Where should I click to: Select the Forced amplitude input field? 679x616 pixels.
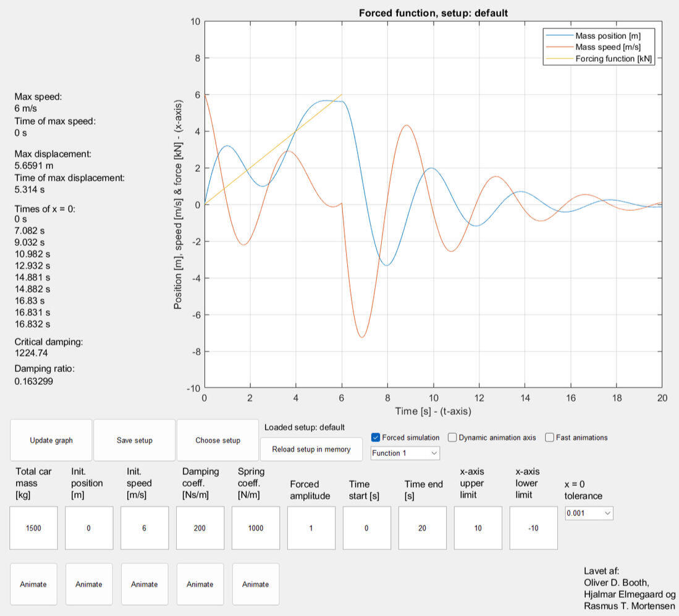click(x=311, y=528)
